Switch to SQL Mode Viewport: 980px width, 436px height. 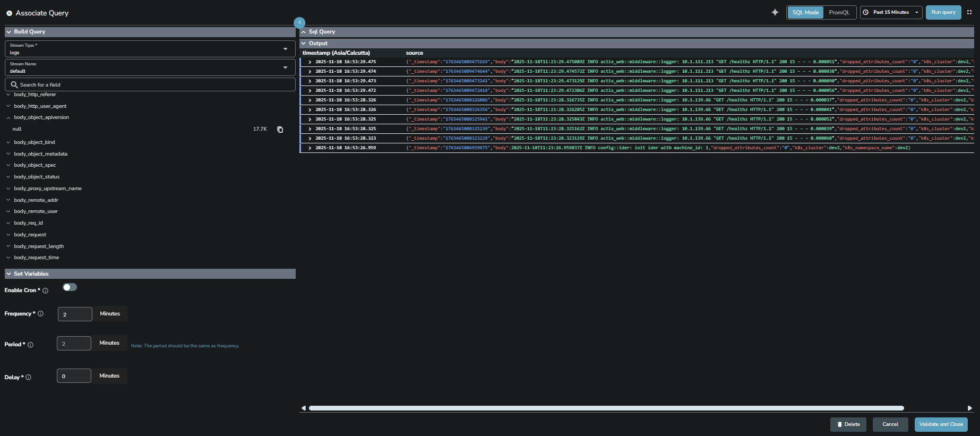coord(805,12)
